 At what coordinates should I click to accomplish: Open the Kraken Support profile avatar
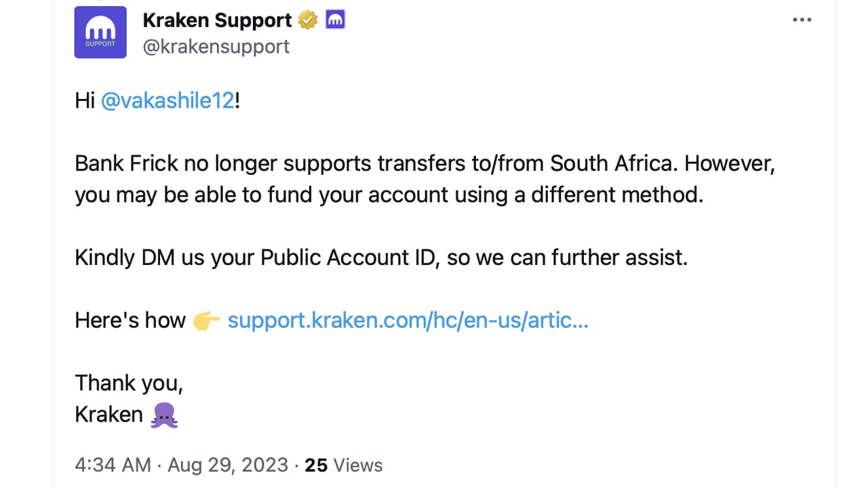(x=100, y=33)
